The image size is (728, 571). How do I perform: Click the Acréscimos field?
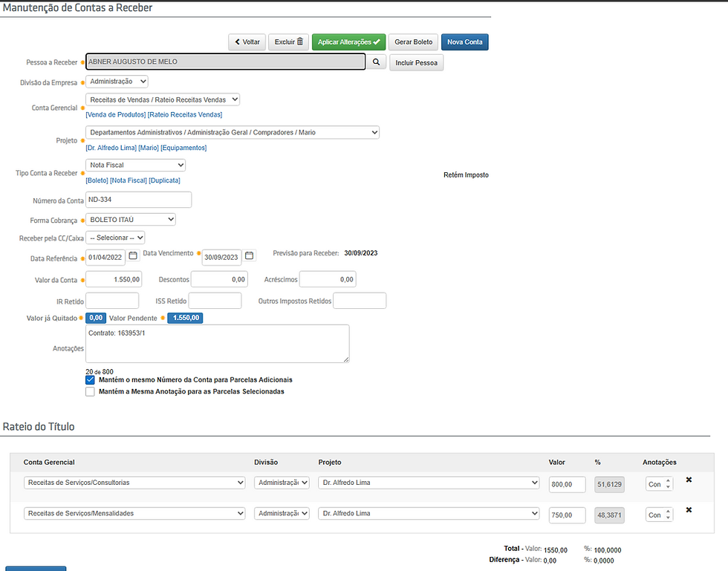pyautogui.click(x=328, y=279)
